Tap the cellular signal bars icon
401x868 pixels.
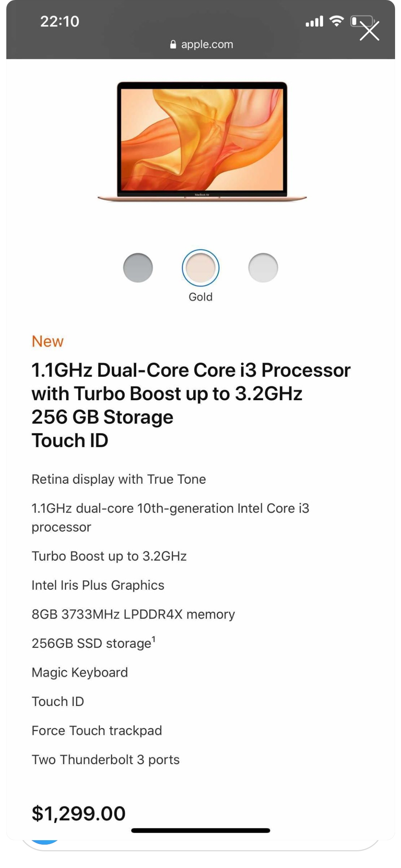click(314, 22)
